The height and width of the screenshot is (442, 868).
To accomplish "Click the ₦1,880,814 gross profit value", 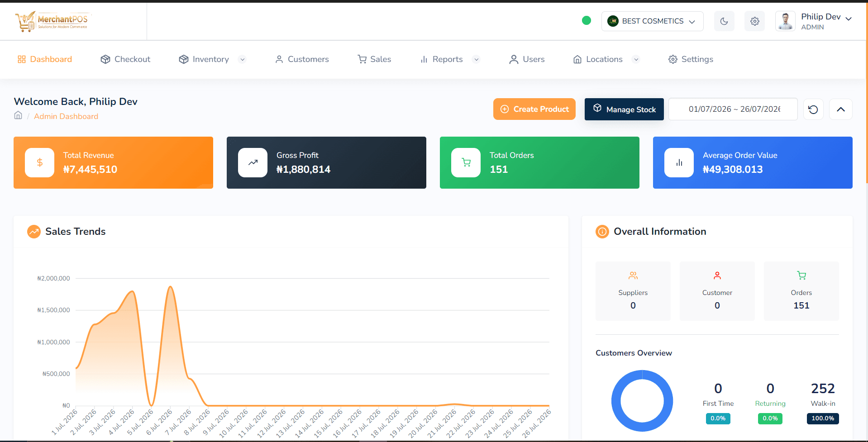I will tap(303, 169).
